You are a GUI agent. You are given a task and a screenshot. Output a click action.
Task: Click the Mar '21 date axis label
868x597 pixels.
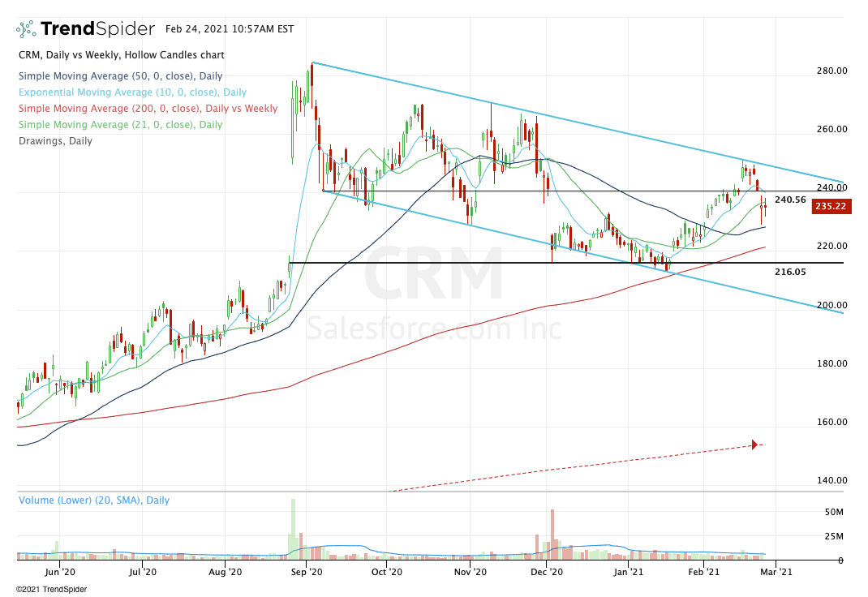point(776,572)
